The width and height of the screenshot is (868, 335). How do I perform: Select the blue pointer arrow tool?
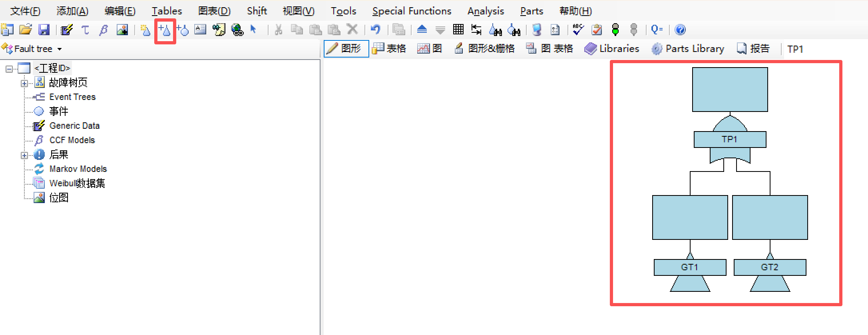[253, 29]
